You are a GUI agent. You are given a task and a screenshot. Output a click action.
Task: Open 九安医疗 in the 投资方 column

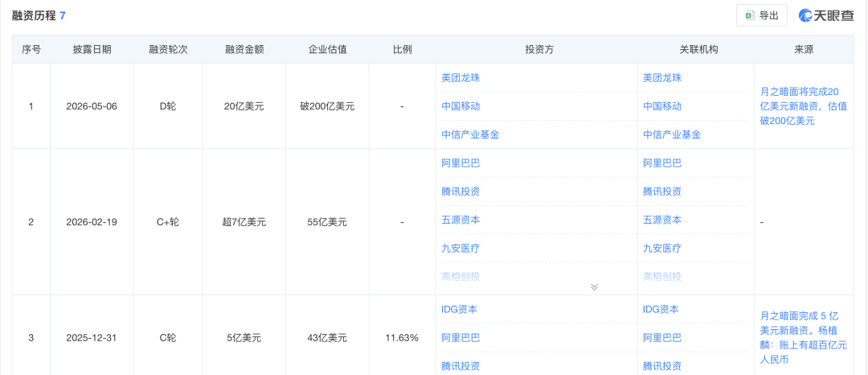pyautogui.click(x=461, y=248)
